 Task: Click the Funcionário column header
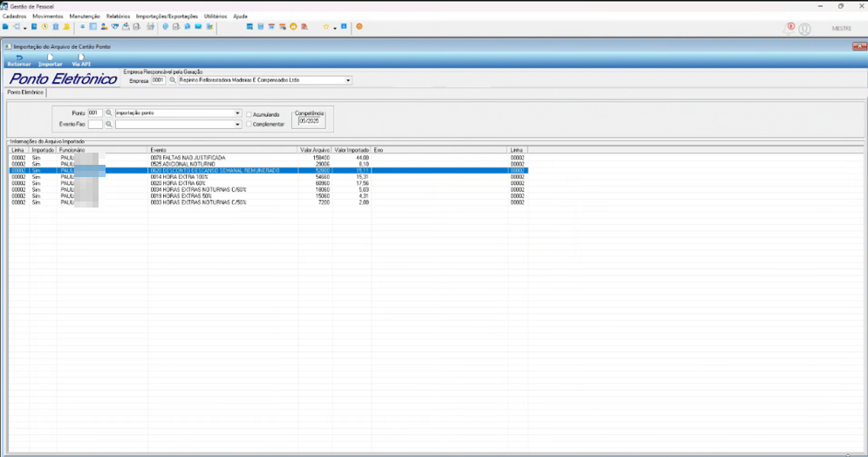pos(102,150)
